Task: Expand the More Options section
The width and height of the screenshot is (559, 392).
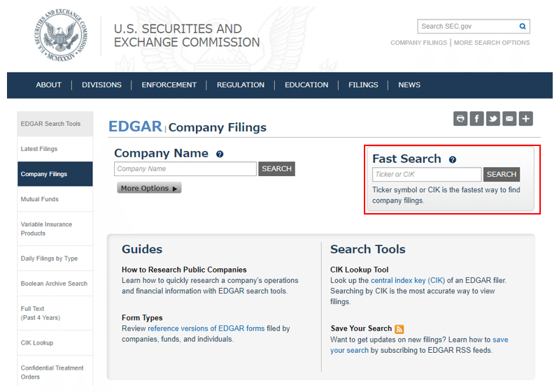Action: point(149,188)
